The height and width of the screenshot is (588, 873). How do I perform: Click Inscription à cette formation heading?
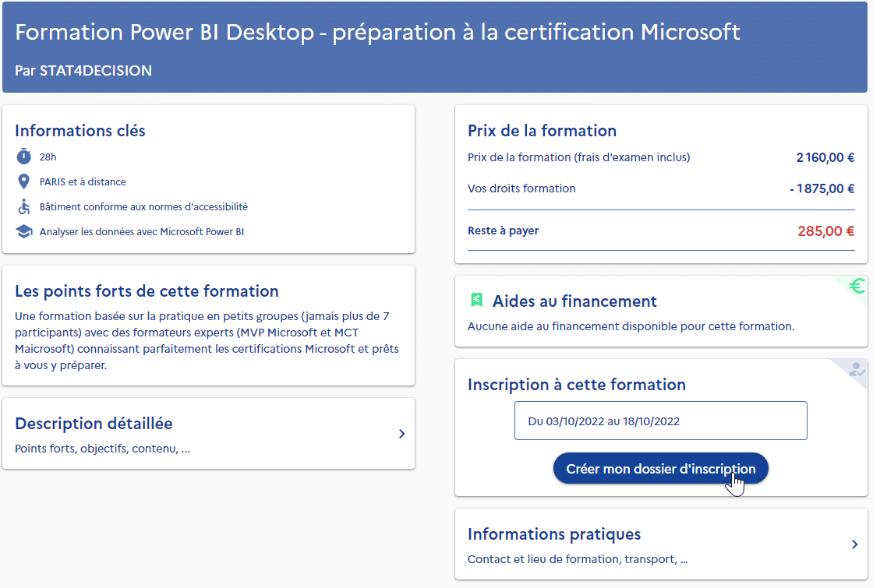(576, 385)
